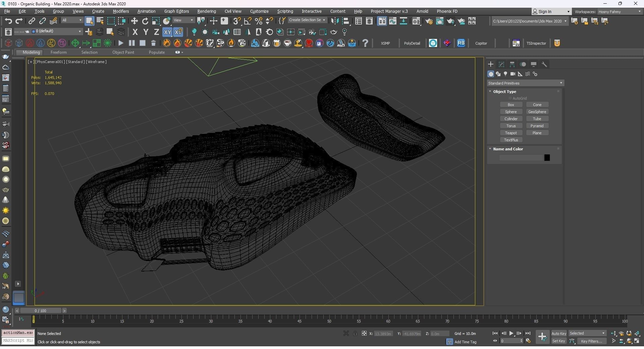
Task: Click the Redo arrow icon
Action: point(19,21)
